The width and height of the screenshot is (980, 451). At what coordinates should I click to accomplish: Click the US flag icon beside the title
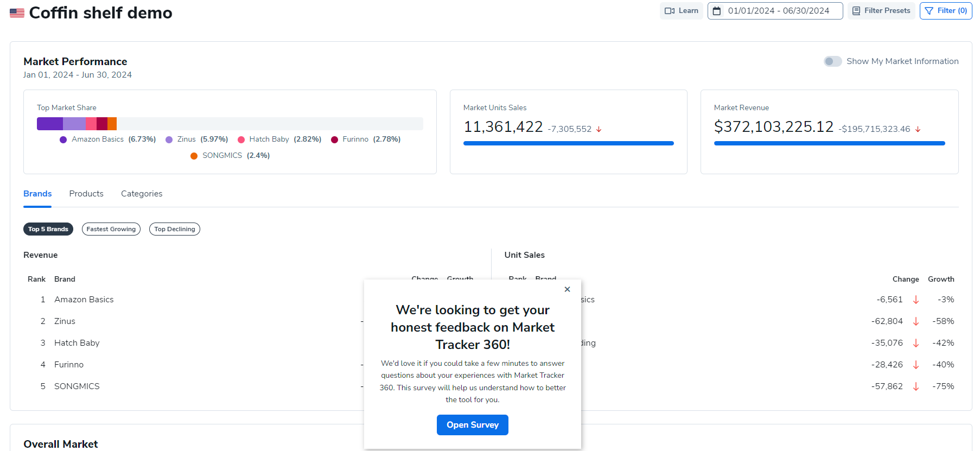17,13
